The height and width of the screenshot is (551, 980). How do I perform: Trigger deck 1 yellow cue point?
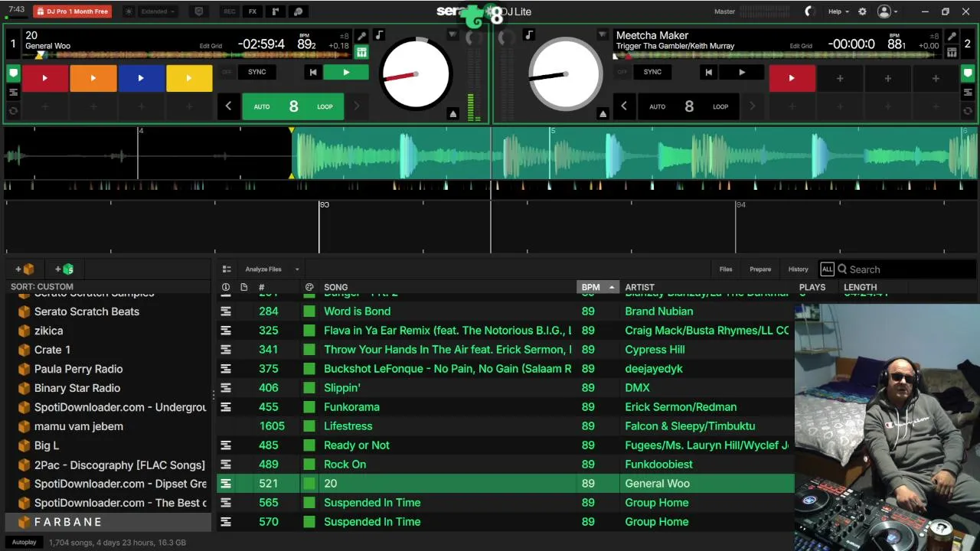pyautogui.click(x=189, y=78)
